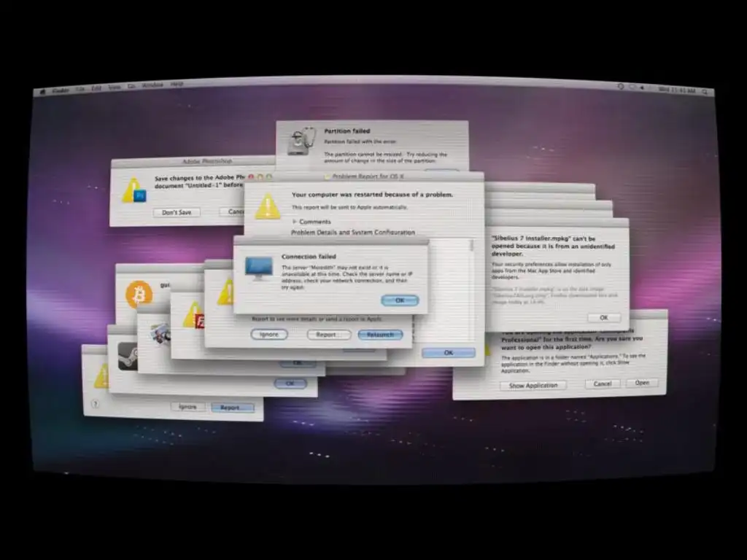Click the "Connection failed" heading
Screen dimensions: 747x560
pos(309,257)
